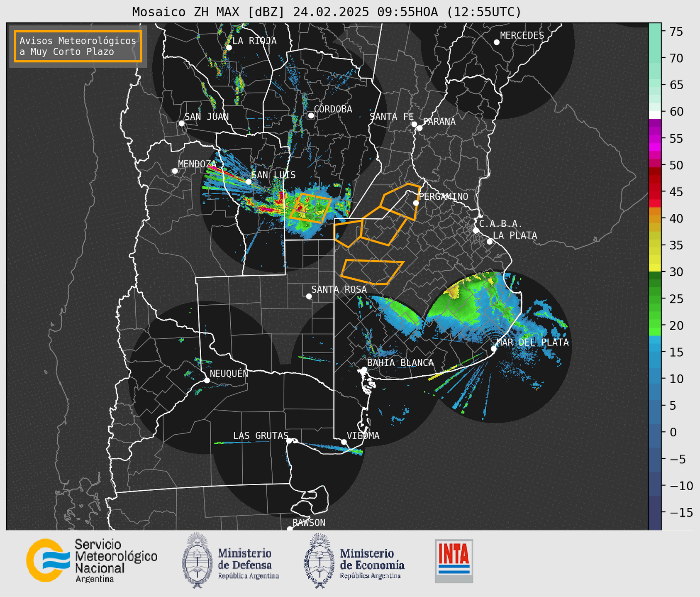Select the LA RIOJA city marker
This screenshot has height=597, width=700.
pos(229,48)
